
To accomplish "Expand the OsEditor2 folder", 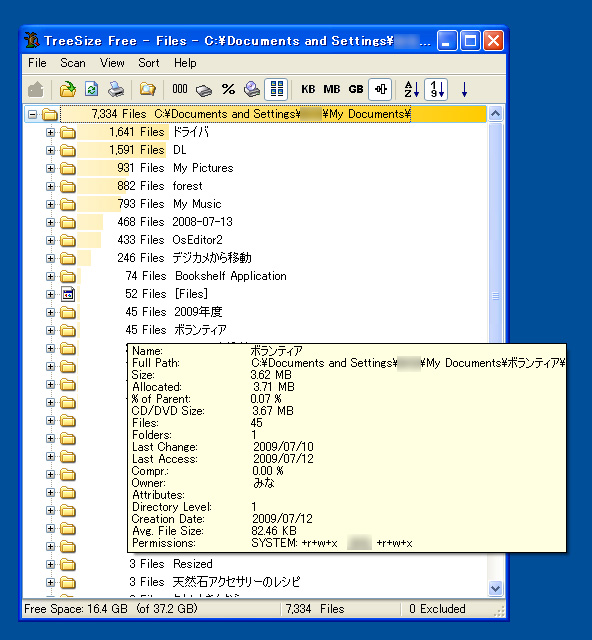I will point(50,240).
